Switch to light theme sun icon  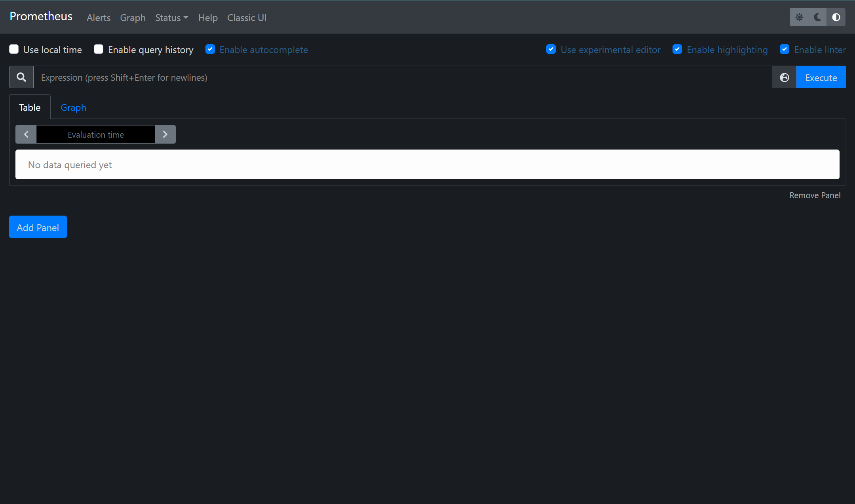[x=799, y=17]
